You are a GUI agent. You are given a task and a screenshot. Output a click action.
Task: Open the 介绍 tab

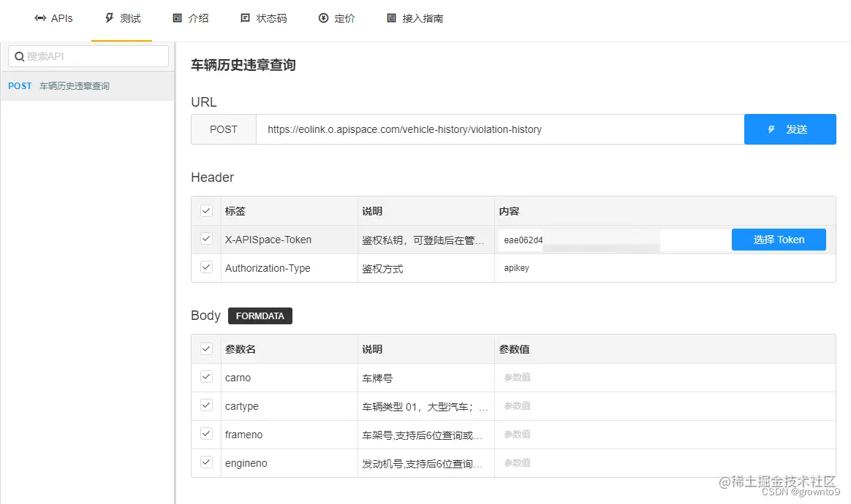(191, 18)
